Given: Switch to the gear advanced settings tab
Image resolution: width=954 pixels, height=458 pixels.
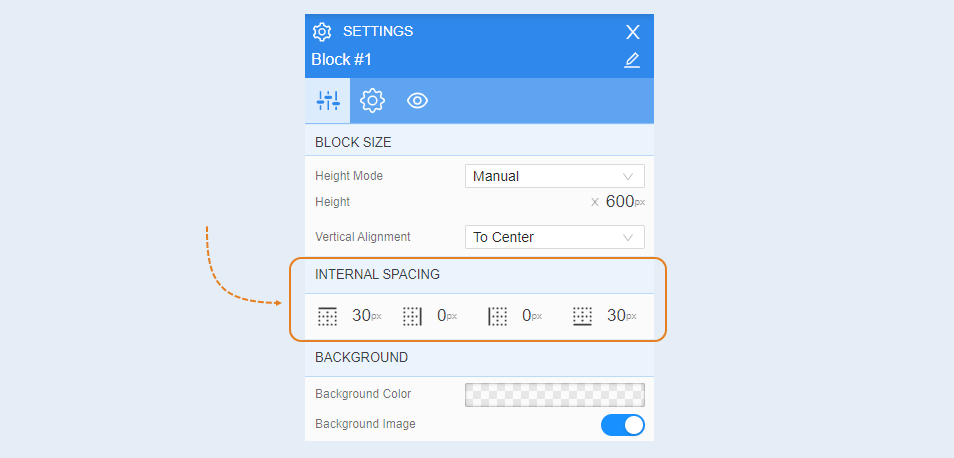Looking at the screenshot, I should coord(372,100).
